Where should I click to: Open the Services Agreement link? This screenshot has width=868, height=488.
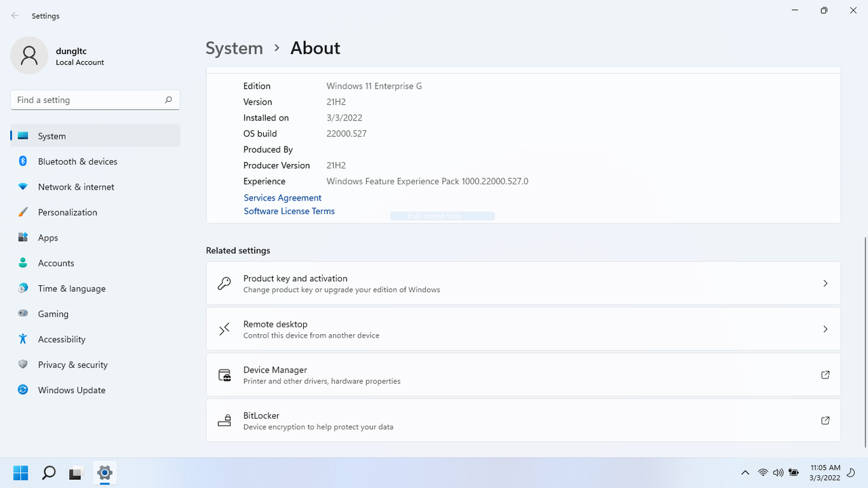(x=283, y=198)
